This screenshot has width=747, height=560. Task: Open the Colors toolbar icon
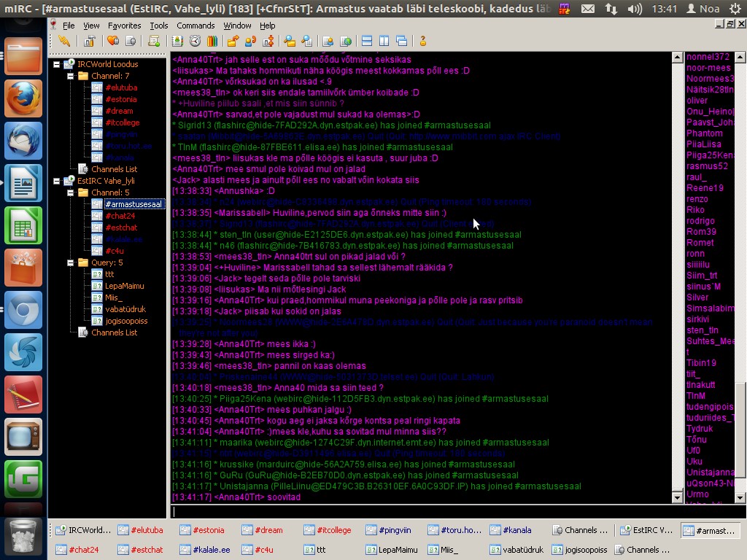coord(212,42)
